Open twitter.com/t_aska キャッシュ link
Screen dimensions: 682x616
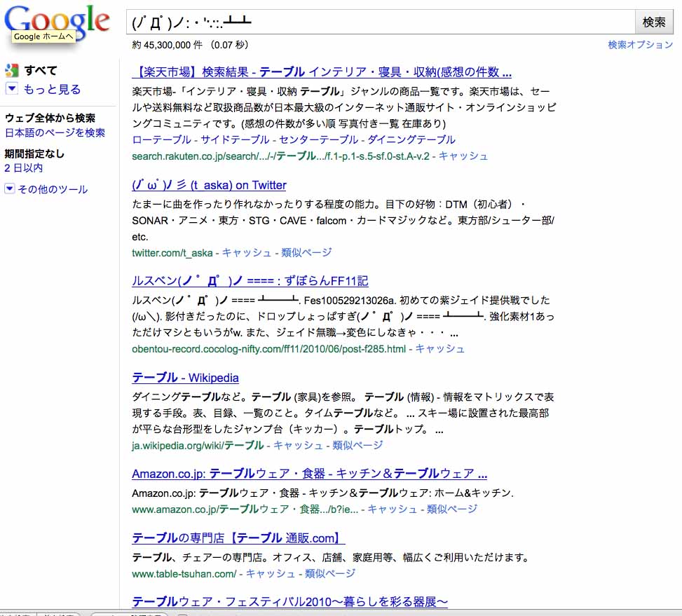247,252
